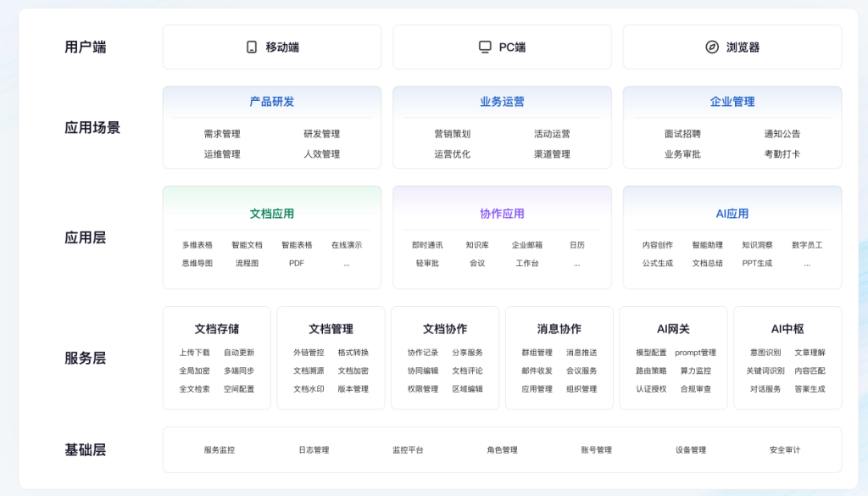This screenshot has width=868, height=496.
Task: Click the monitor icon beside PC端
Action: pos(485,47)
